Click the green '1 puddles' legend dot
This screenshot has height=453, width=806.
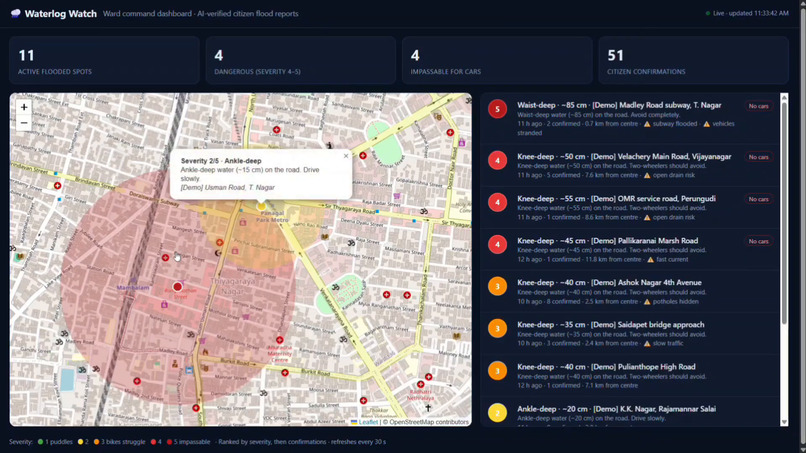(40, 442)
